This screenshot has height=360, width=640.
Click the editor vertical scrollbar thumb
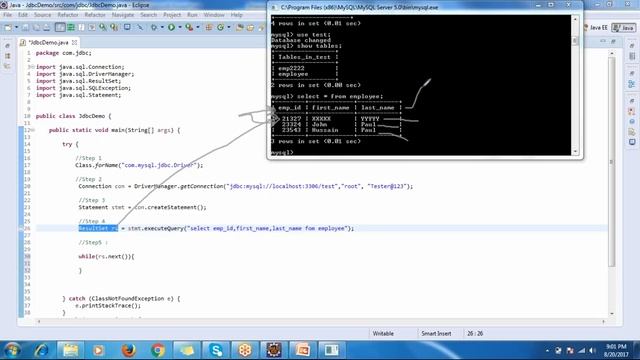pos(611,162)
